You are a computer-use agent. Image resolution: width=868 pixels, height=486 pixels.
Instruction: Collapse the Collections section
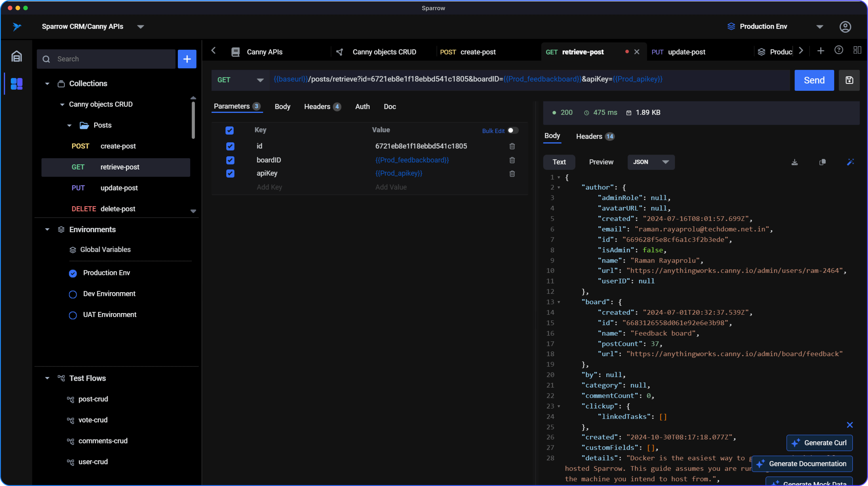(x=47, y=84)
